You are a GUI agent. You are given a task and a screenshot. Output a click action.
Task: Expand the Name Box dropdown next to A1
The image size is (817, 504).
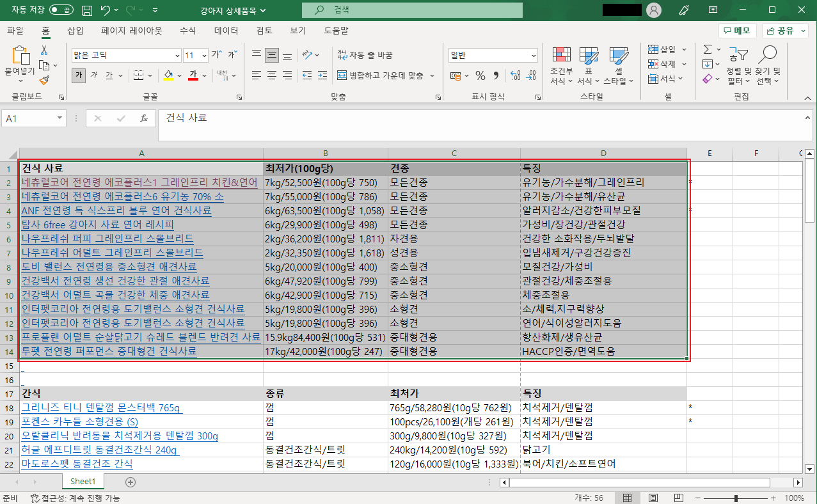click(60, 118)
